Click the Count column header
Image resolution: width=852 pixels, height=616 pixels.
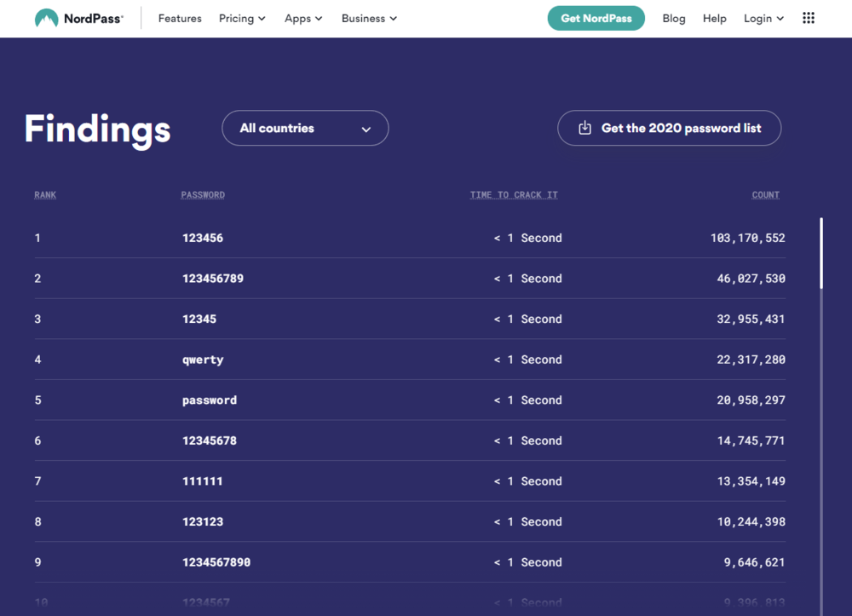pos(765,195)
